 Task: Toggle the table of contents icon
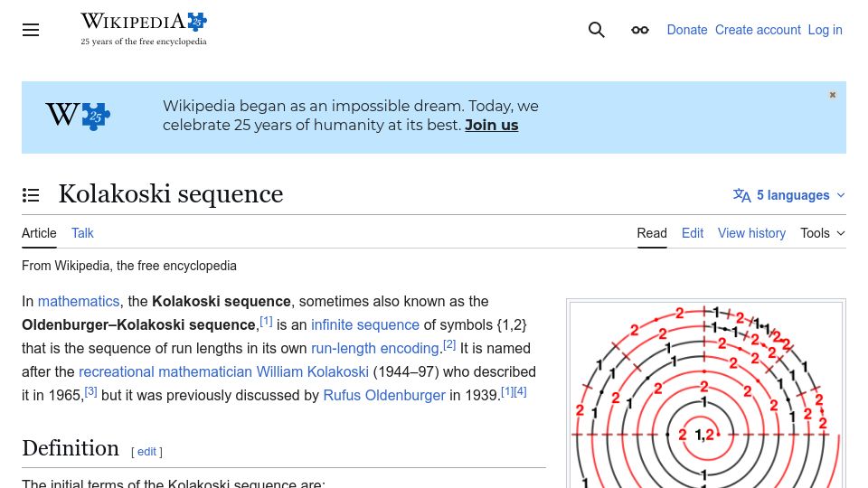[31, 195]
